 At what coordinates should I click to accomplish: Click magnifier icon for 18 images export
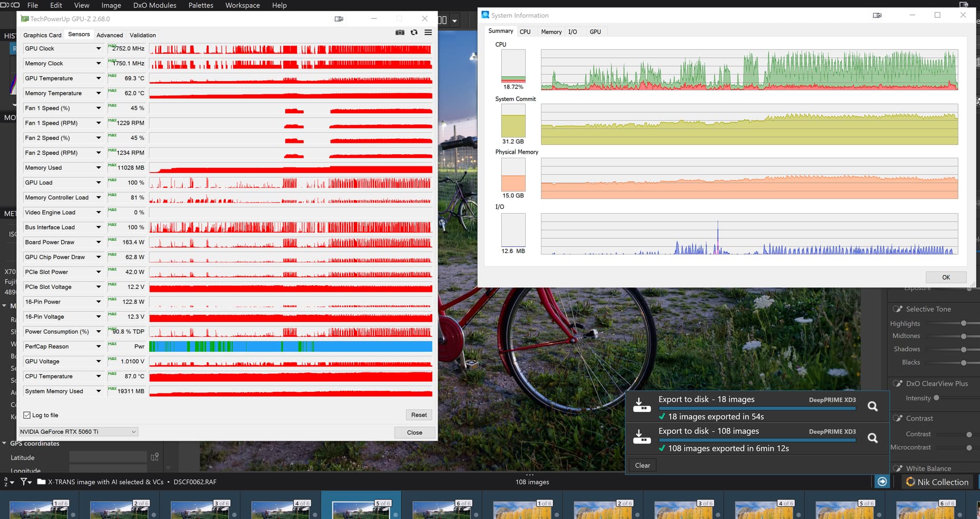click(x=873, y=406)
